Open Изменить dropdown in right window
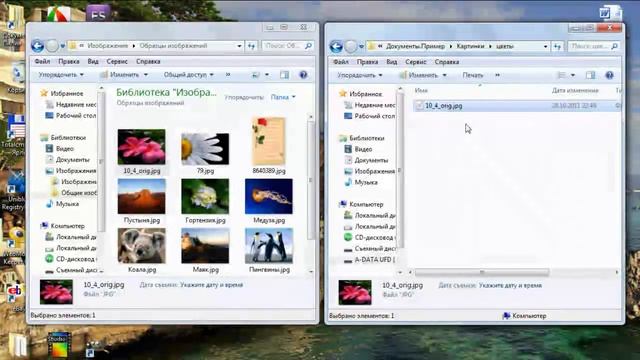This screenshot has height=360, width=640. click(423, 75)
